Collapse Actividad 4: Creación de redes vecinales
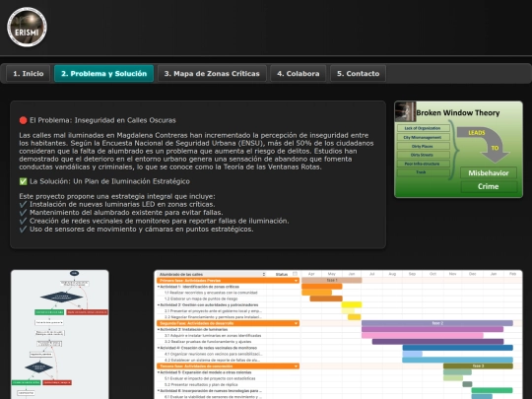Image resolution: width=532 pixels, height=399 pixels. pyautogui.click(x=159, y=348)
